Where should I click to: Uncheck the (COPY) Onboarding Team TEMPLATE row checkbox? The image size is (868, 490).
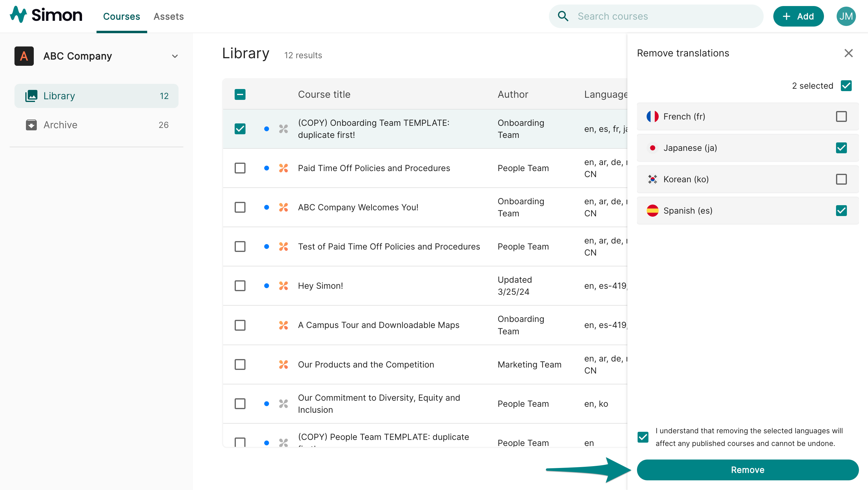pyautogui.click(x=240, y=129)
